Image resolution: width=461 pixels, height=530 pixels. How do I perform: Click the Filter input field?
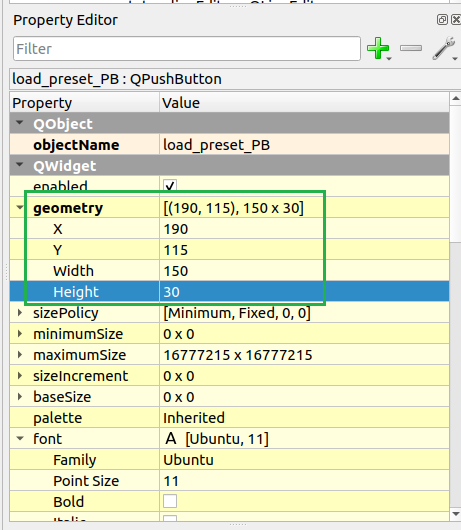tap(187, 49)
